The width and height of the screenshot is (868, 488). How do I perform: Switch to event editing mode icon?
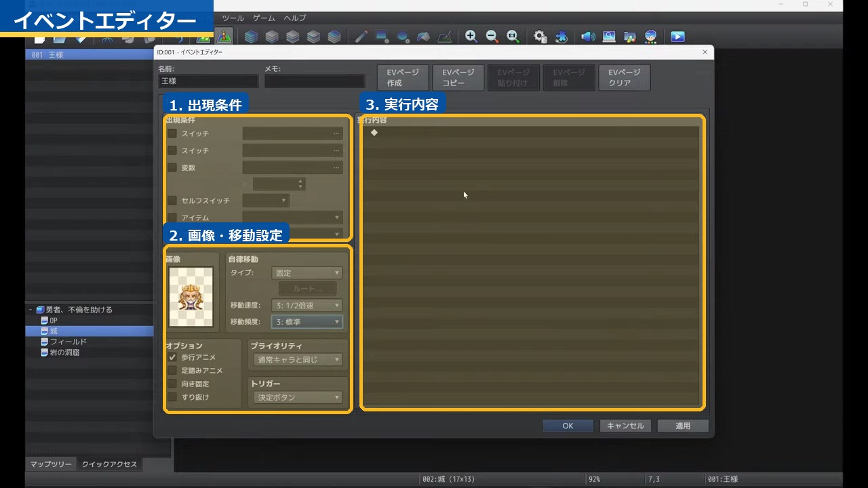click(224, 37)
